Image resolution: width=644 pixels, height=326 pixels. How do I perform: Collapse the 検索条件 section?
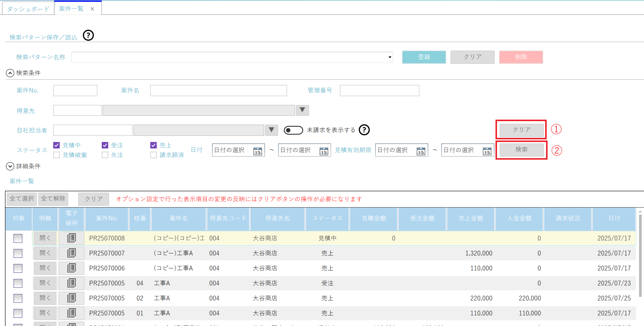[10, 73]
